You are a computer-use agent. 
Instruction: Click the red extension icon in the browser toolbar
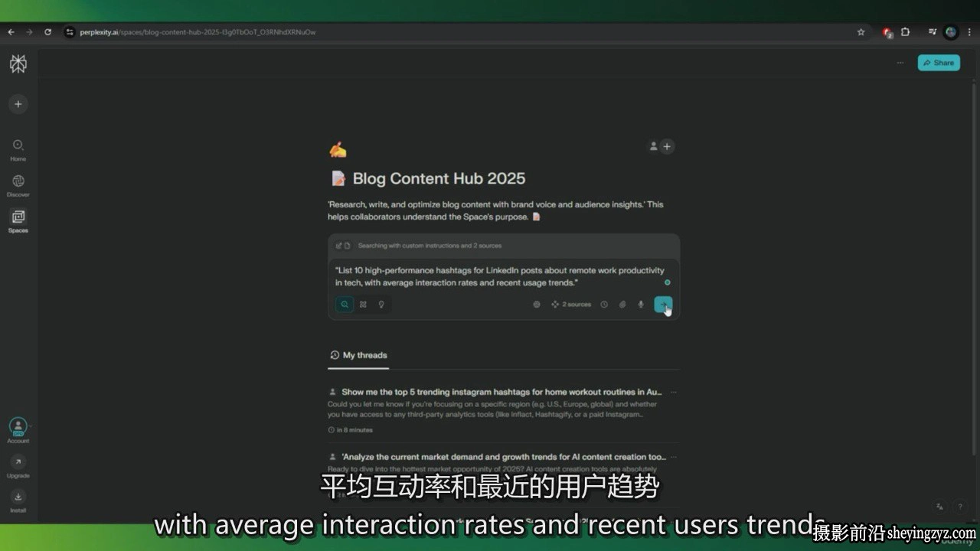[x=887, y=32]
